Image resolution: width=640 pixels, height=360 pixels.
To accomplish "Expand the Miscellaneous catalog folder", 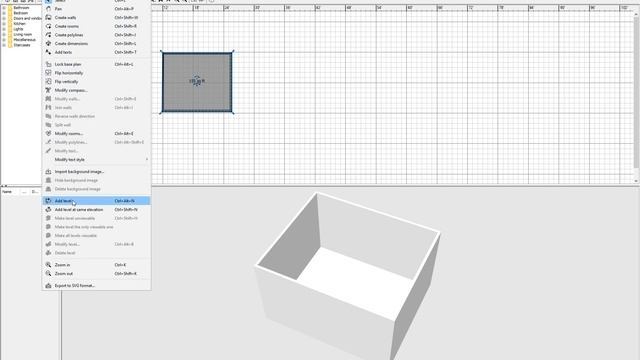I will [x=4, y=40].
